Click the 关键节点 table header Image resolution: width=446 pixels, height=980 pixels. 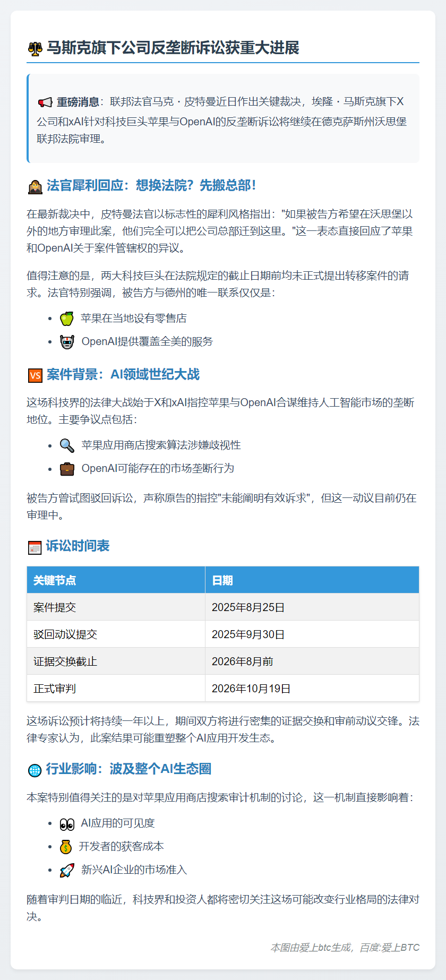(55, 580)
